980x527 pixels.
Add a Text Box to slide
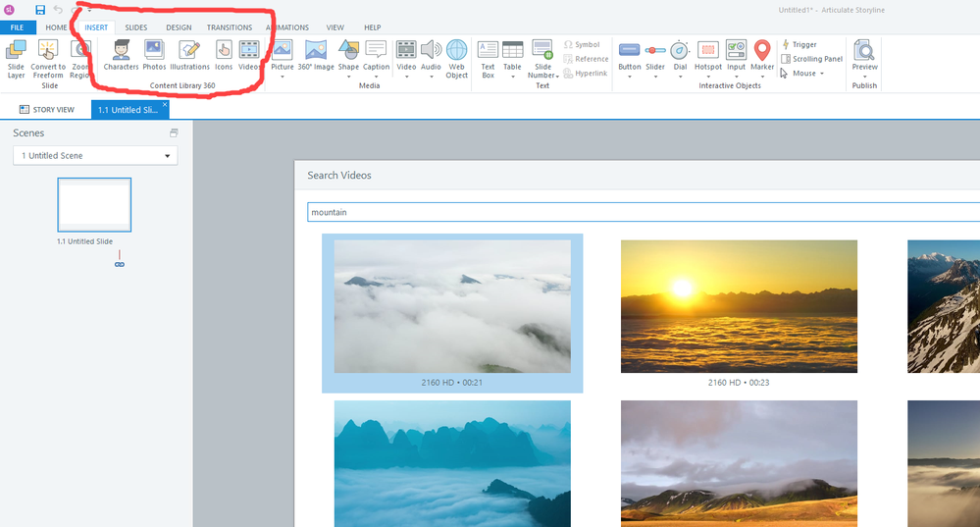(x=488, y=58)
